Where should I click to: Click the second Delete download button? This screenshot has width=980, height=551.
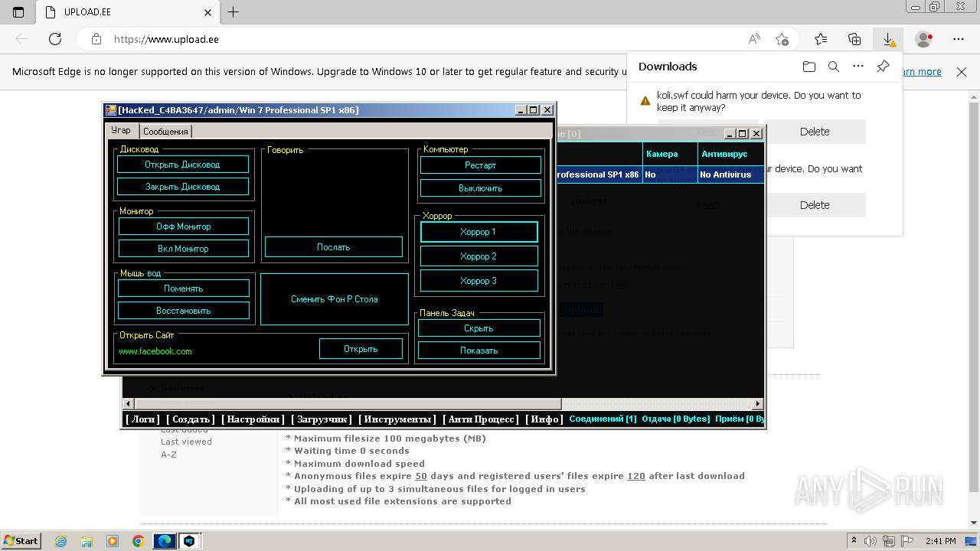tap(815, 205)
